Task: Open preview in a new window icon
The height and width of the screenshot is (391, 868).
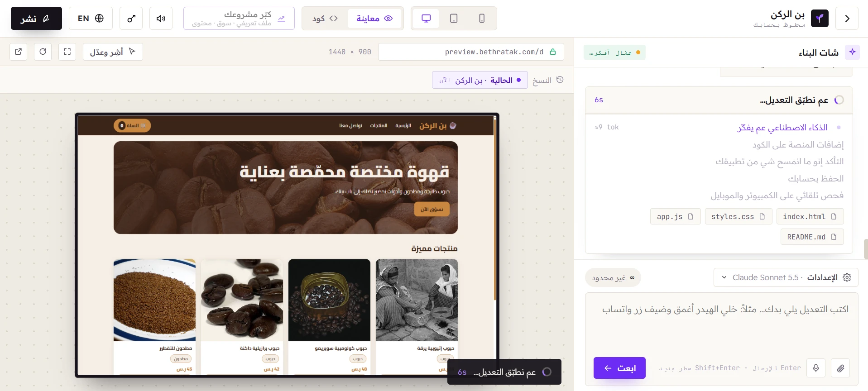Action: tap(19, 52)
